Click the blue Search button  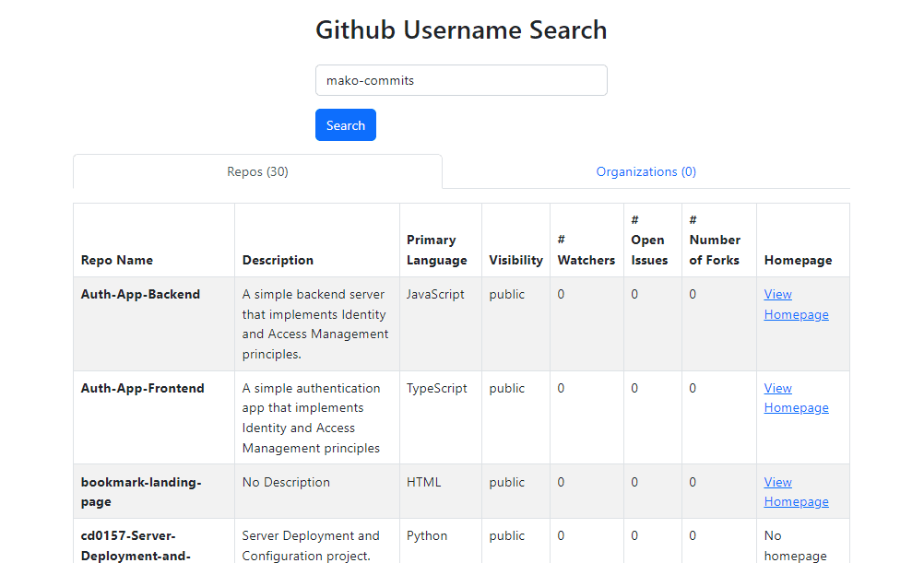pyautogui.click(x=345, y=124)
